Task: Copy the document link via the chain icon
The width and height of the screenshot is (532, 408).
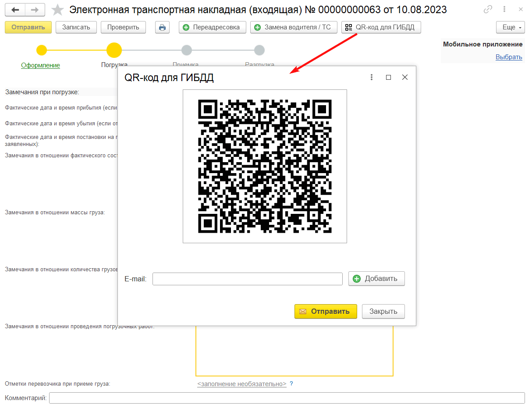Action: coord(488,10)
